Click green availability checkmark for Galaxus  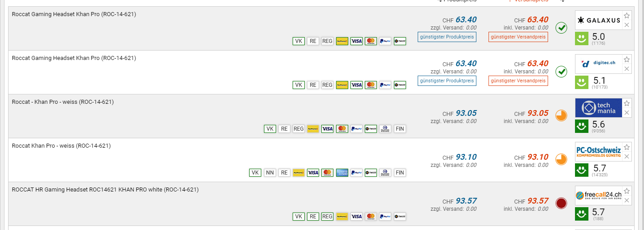pyautogui.click(x=561, y=28)
